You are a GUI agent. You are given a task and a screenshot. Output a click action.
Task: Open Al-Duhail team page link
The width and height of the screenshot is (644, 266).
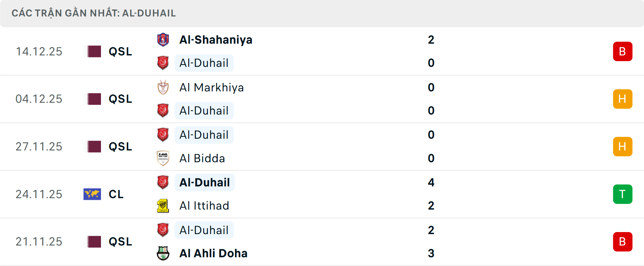(204, 63)
